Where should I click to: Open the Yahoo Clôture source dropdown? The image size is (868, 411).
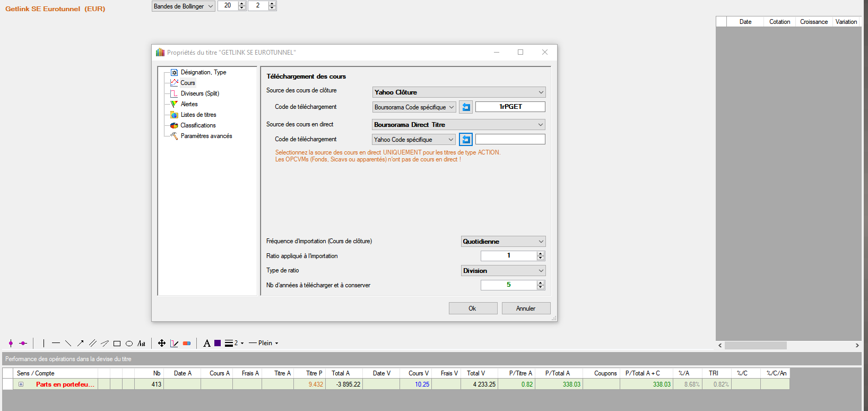[459, 92]
